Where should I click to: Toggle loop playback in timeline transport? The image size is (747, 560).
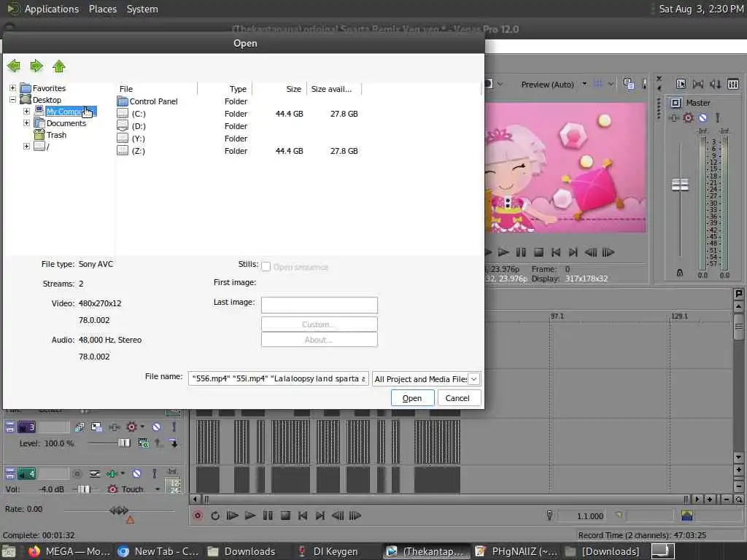tap(215, 516)
